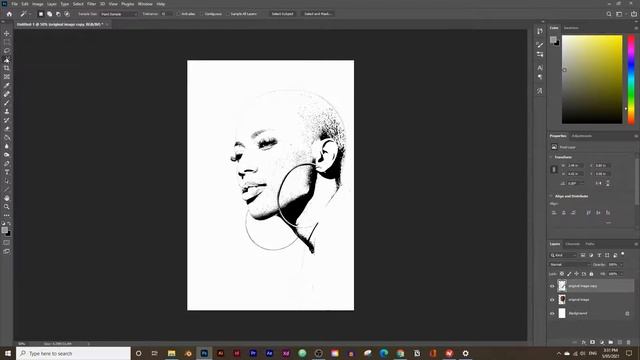This screenshot has width=640, height=360.
Task: Toggle lock all on layer
Action: 591,274
